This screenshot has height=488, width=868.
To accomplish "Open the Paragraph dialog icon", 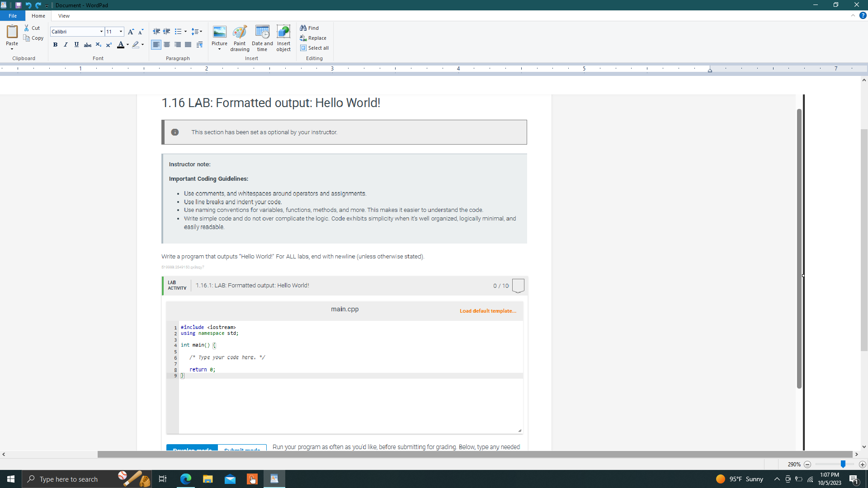I will point(199,45).
